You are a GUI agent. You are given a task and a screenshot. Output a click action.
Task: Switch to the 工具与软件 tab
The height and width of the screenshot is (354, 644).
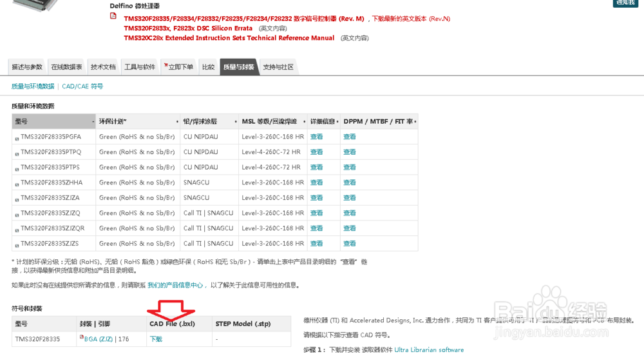pyautogui.click(x=140, y=67)
